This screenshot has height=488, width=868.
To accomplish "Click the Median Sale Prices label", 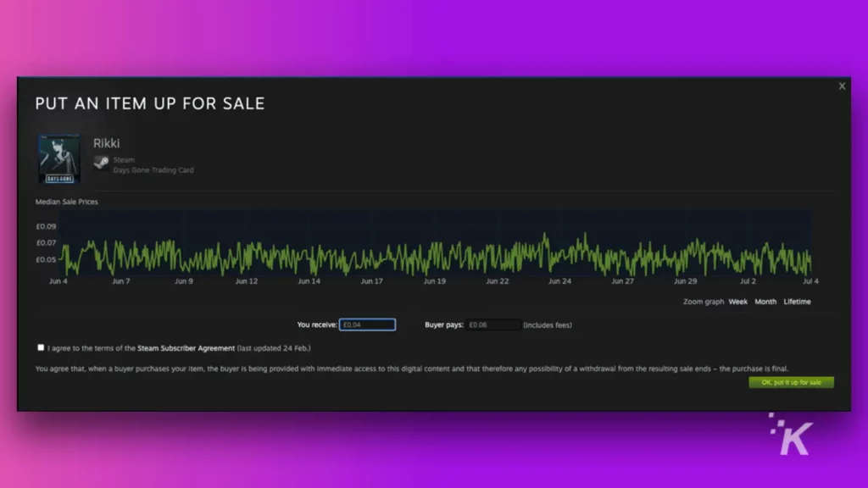I will click(66, 202).
